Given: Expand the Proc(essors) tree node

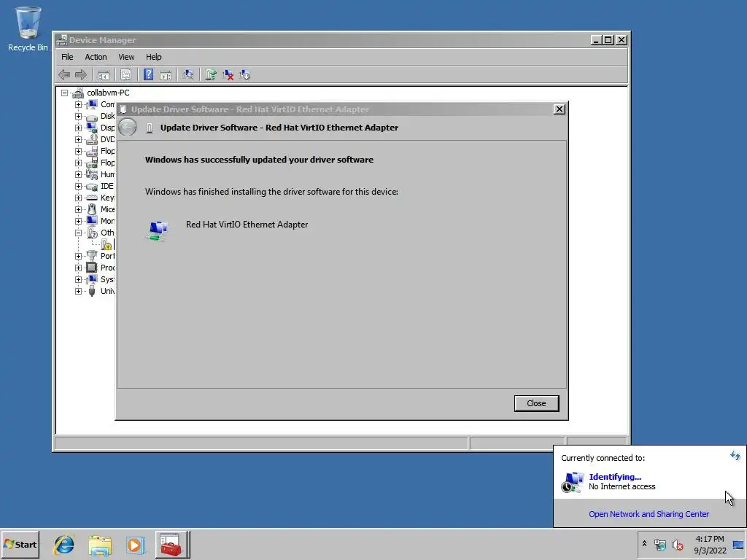Looking at the screenshot, I should click(x=78, y=268).
